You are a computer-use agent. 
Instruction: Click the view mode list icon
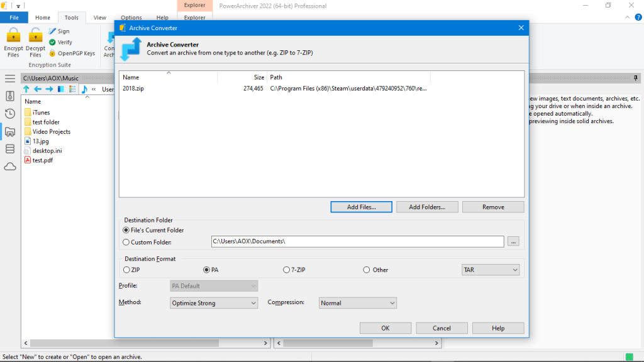point(72,89)
